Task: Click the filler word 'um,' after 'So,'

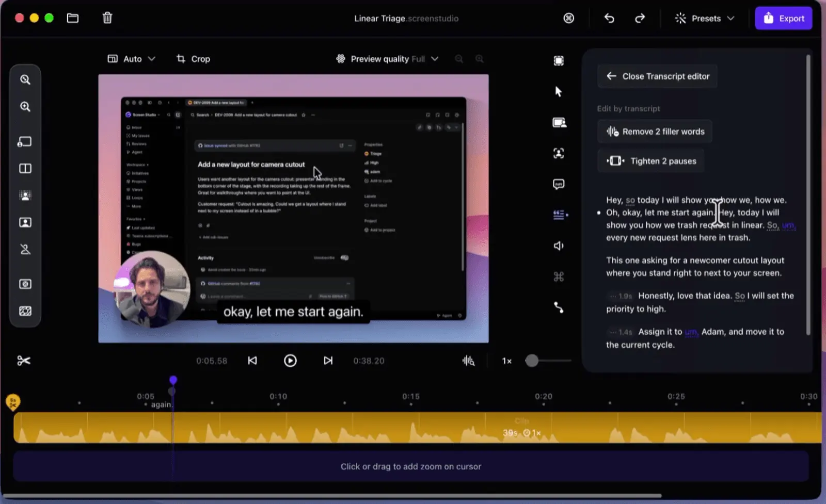Action: pos(788,225)
